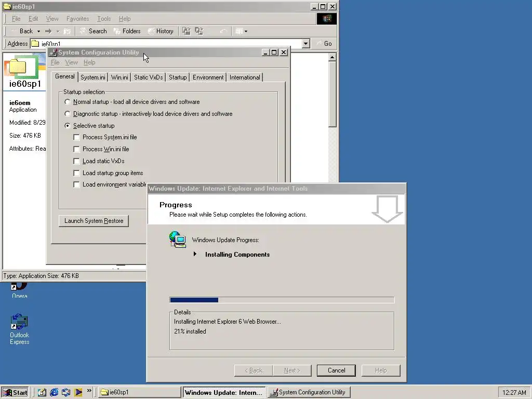Open the View menu of the ie60sp1 window
The width and height of the screenshot is (532, 399).
click(x=52, y=19)
